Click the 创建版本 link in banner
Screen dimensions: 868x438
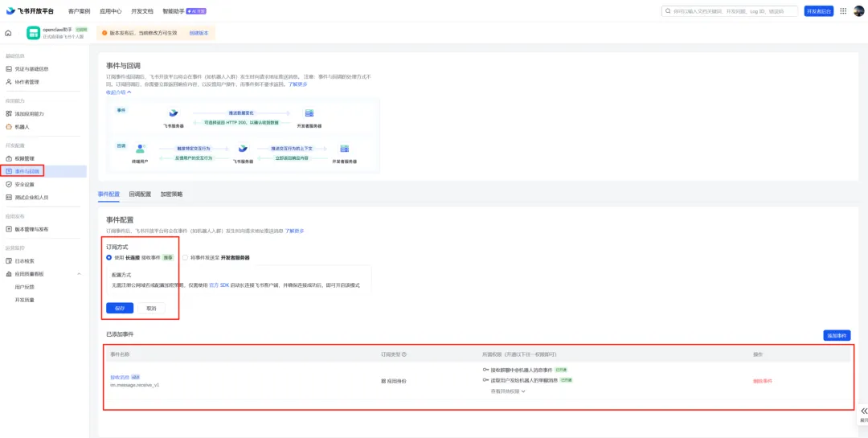pos(199,33)
